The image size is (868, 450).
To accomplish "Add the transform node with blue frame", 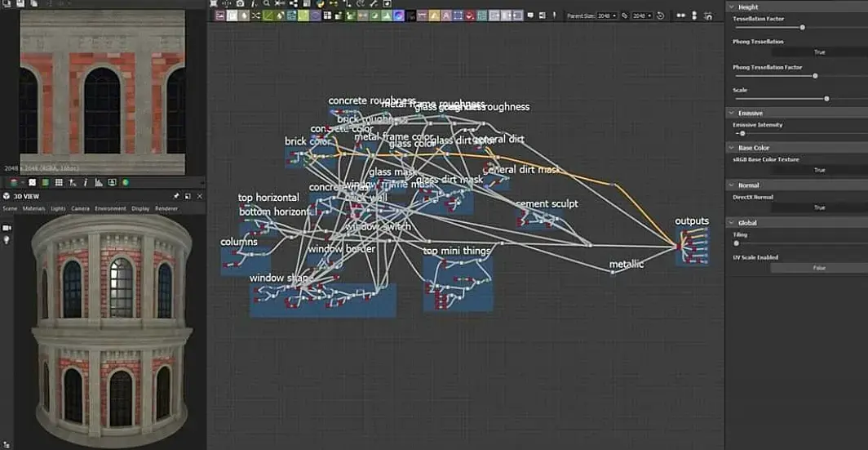I will (458, 16).
